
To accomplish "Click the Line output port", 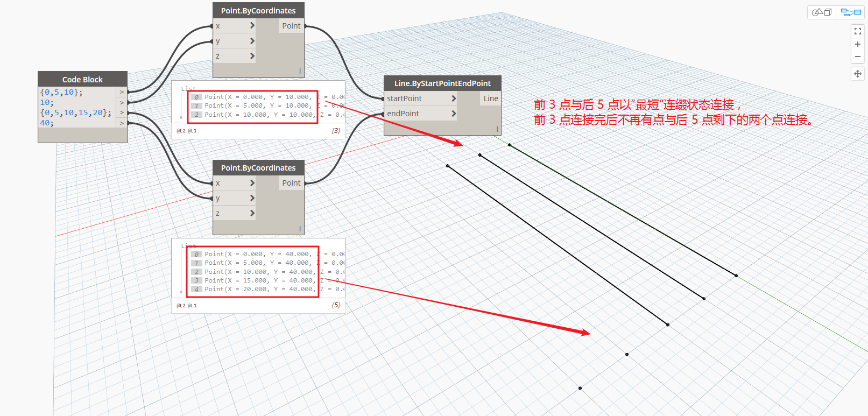I will [x=490, y=98].
